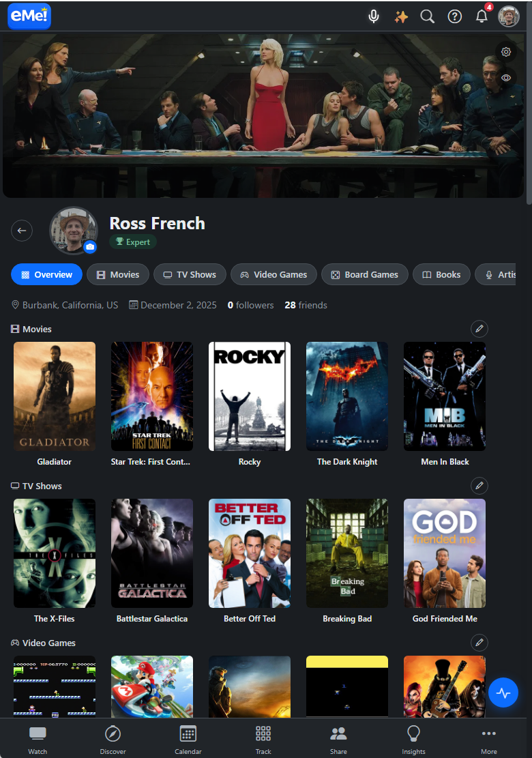The image size is (532, 758).
Task: Open Discover in the bottom navigation
Action: tap(113, 739)
